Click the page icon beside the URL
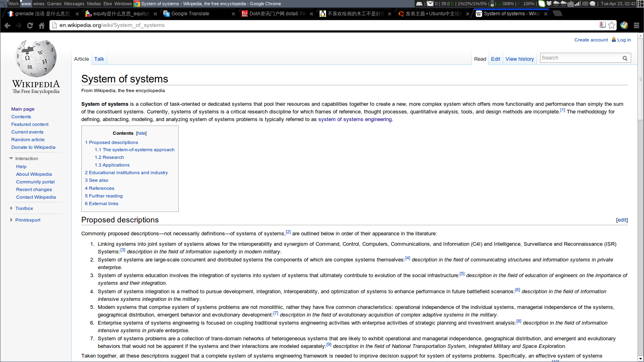Viewport: 644px width, 362px height. coord(55,25)
